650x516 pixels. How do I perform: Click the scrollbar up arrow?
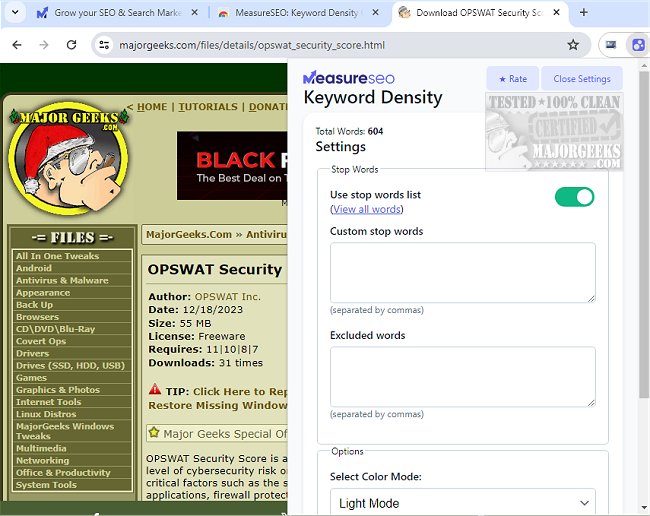coord(644,65)
